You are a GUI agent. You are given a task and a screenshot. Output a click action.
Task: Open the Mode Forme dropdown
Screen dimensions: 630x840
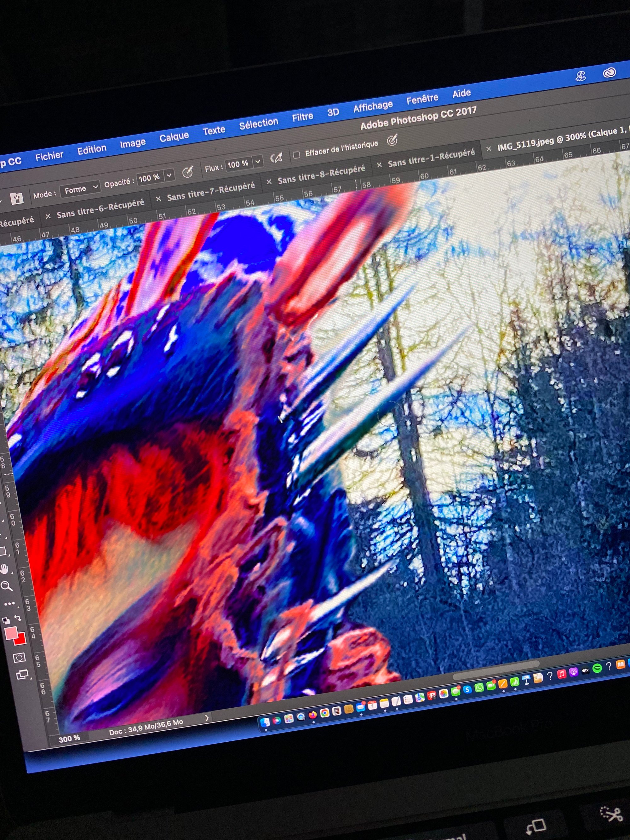(79, 189)
